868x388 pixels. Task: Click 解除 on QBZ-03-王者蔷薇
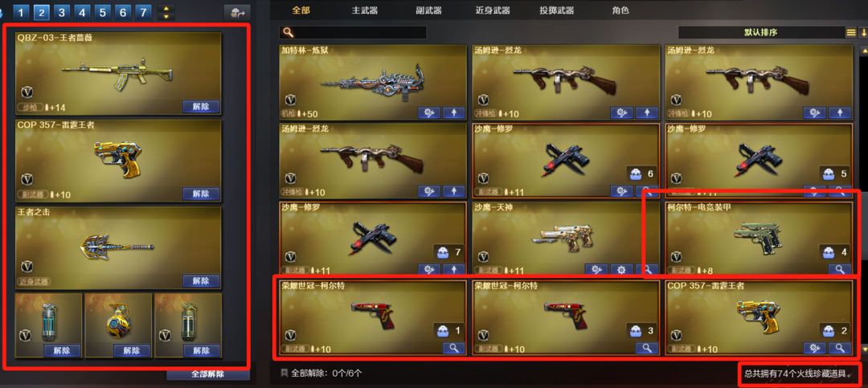[201, 106]
